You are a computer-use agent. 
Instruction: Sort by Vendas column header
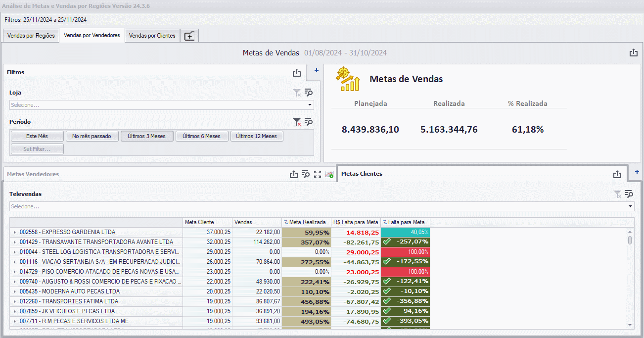(x=257, y=222)
